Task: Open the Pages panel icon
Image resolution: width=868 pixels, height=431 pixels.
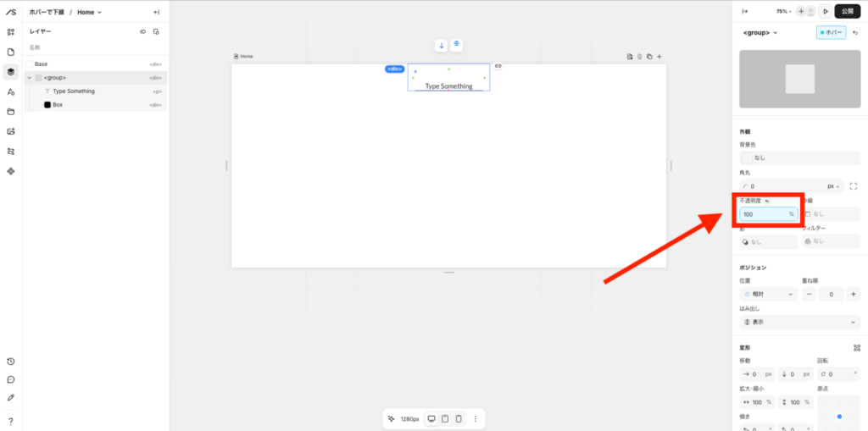Action: pyautogui.click(x=11, y=52)
